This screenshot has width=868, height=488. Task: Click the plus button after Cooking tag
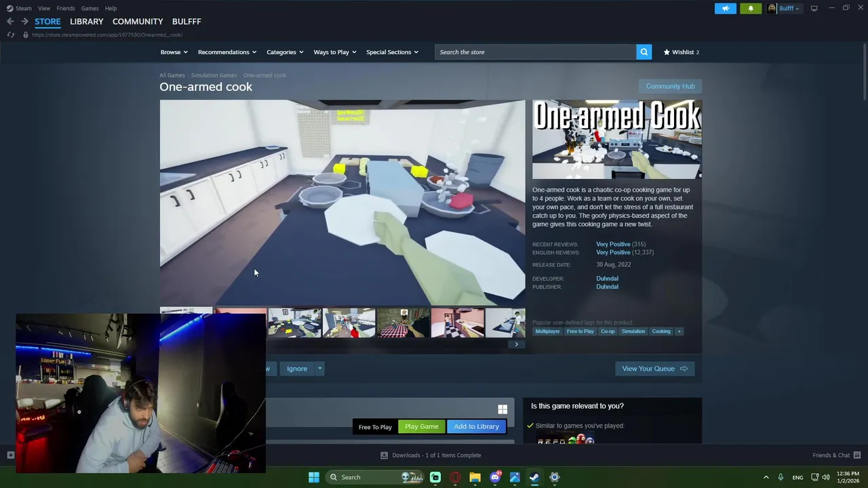pyautogui.click(x=679, y=331)
